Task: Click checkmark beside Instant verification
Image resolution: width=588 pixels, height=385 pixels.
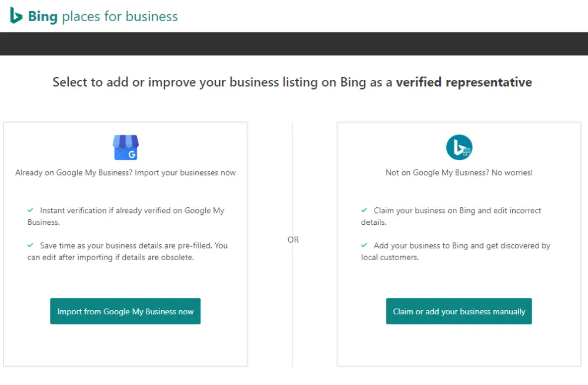Action: (x=31, y=210)
